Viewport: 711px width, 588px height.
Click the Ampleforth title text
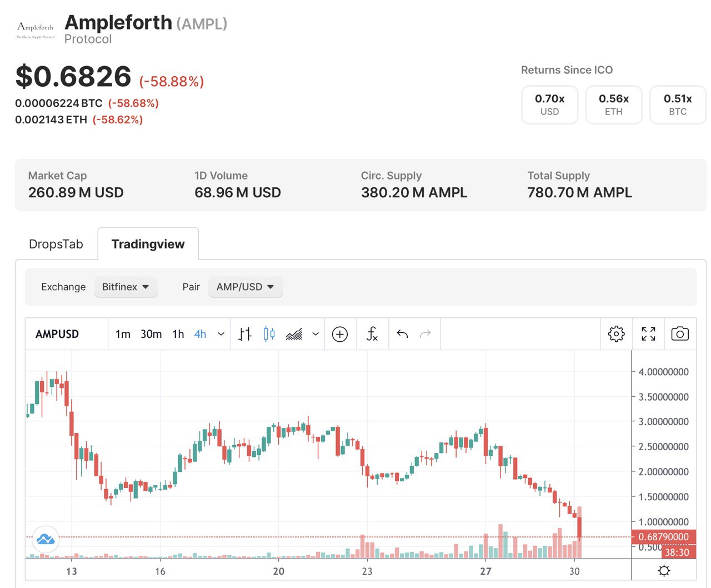118,22
